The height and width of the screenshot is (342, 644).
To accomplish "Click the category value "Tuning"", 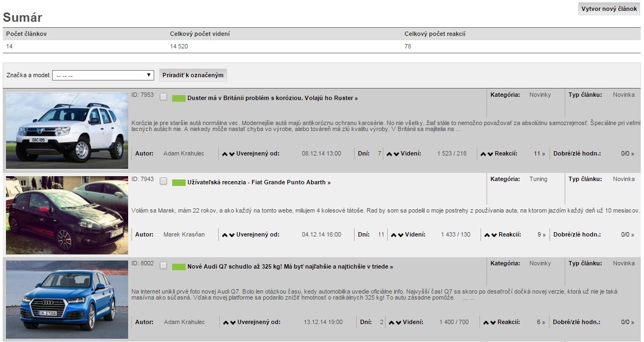I will pyautogui.click(x=538, y=179).
